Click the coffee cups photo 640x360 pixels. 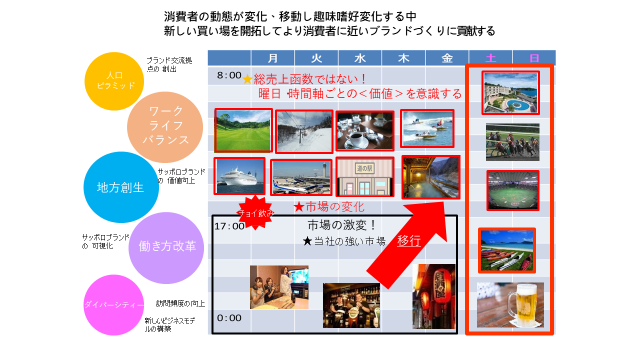coord(365,130)
